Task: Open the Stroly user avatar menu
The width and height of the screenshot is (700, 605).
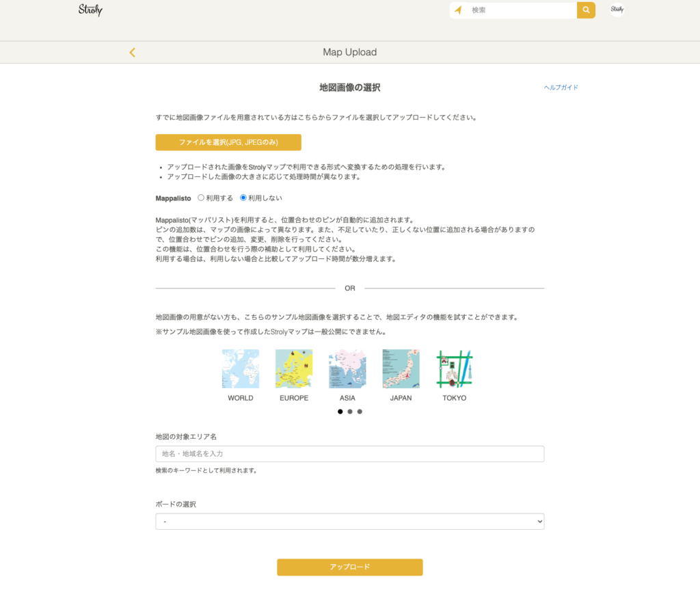Action: click(x=617, y=10)
